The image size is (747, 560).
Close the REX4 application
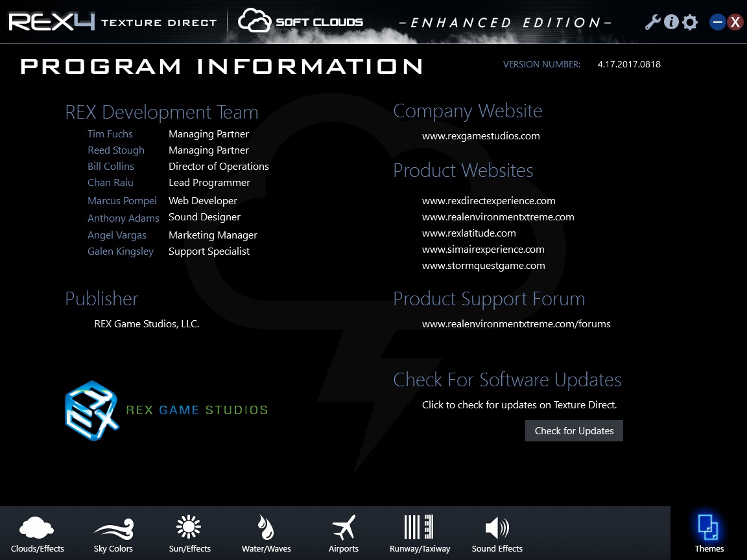[x=735, y=22]
